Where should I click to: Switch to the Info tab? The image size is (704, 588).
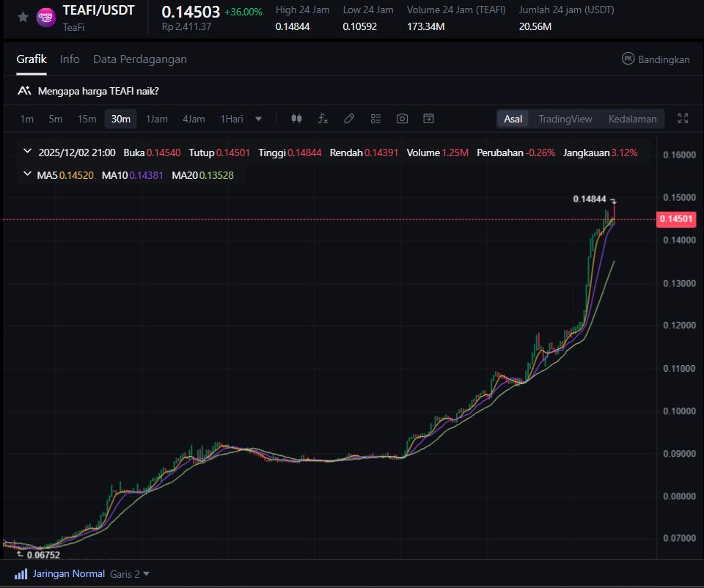point(70,59)
